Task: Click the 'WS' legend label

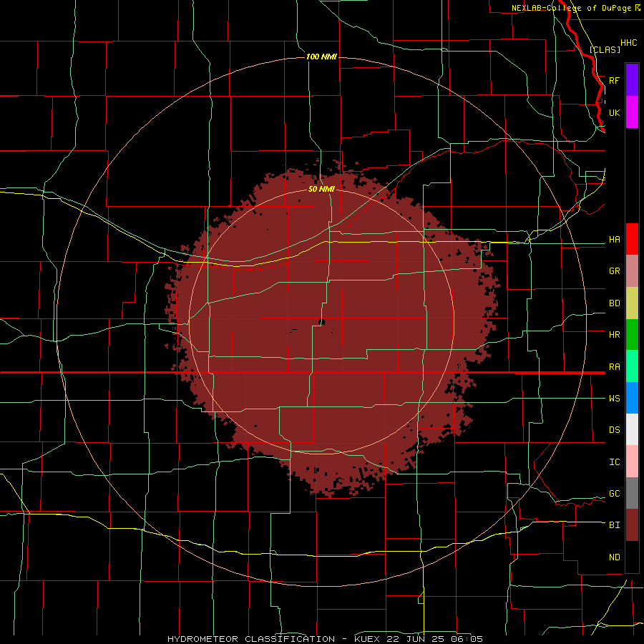Action: click(614, 399)
